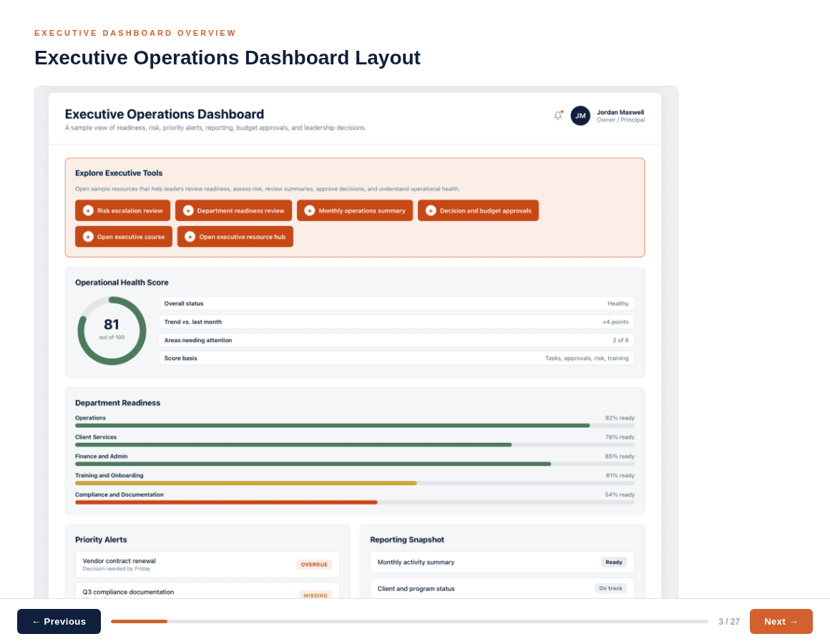Open the Vendor contract renewal alert
830x644 pixels.
click(x=207, y=565)
